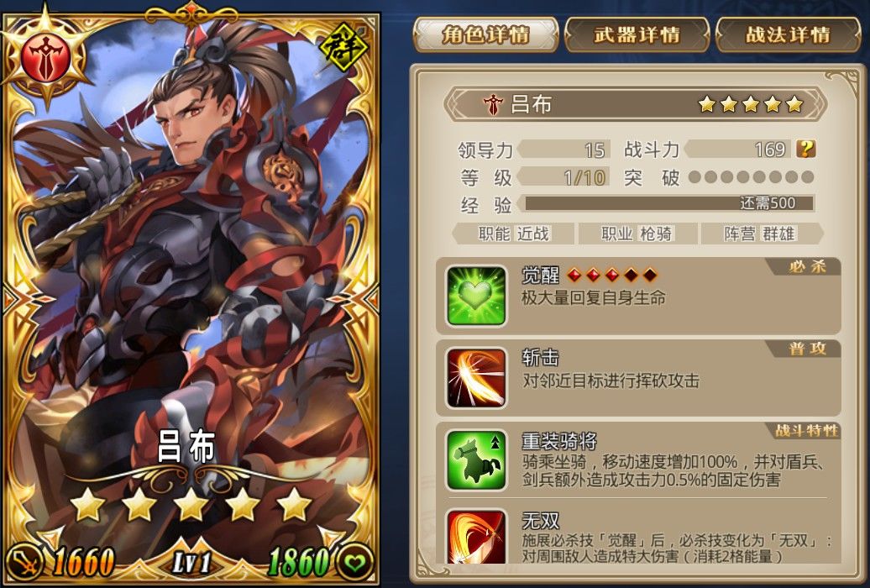Click the red sword class emblem on card
Image resolution: width=870 pixels, height=588 pixels.
(46, 57)
